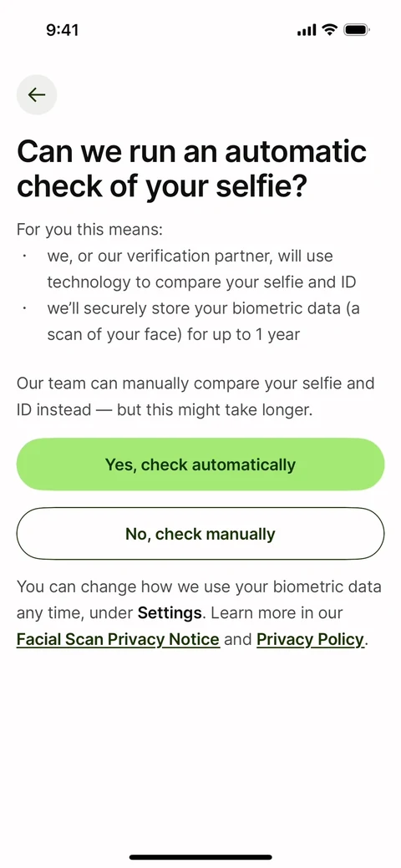Open the Facial Scan Privacy Notice link
Viewport: 401px width, 868px height.
point(118,639)
